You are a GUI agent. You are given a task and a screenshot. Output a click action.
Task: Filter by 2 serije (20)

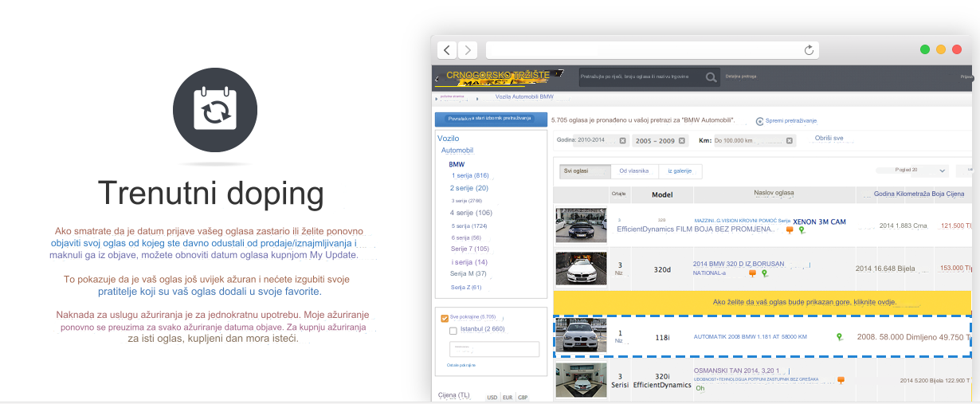(x=469, y=188)
